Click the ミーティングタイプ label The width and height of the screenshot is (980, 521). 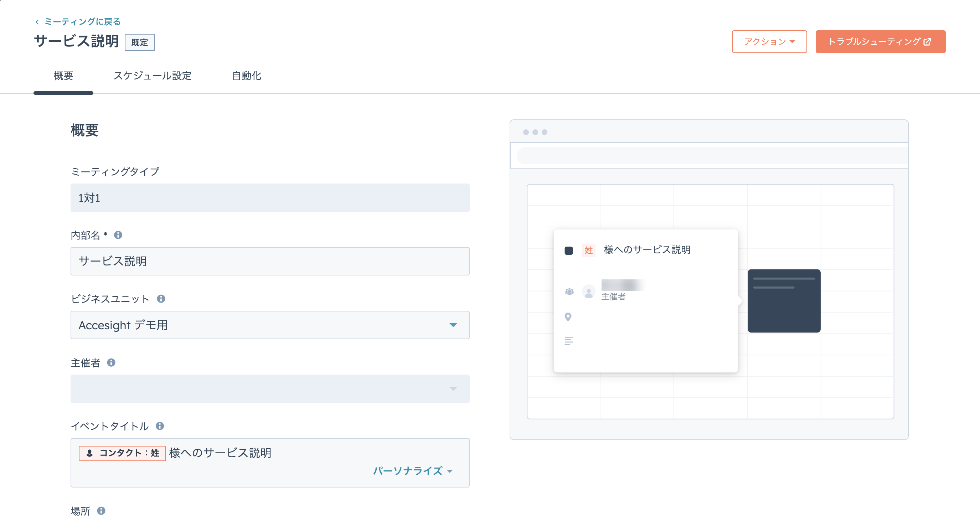[115, 172]
